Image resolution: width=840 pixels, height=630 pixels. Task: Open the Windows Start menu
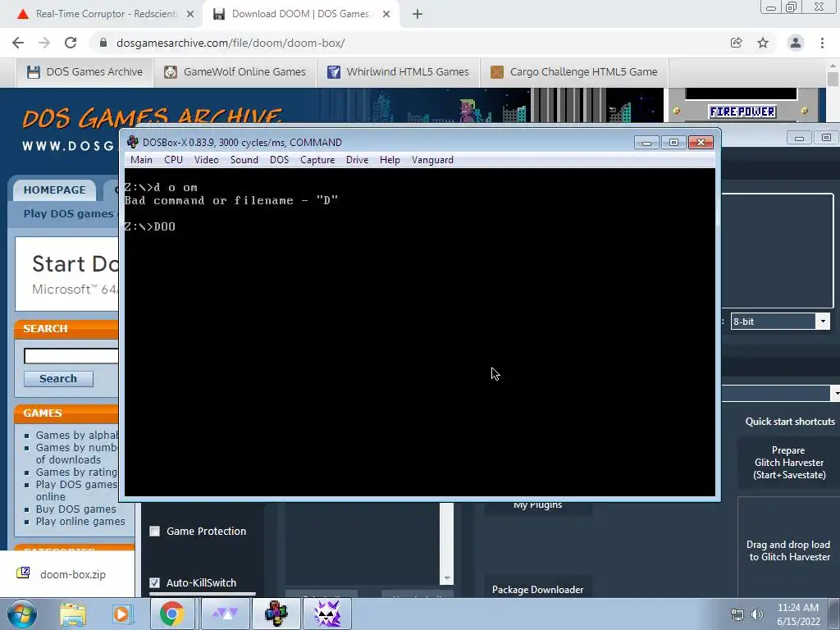point(22,614)
